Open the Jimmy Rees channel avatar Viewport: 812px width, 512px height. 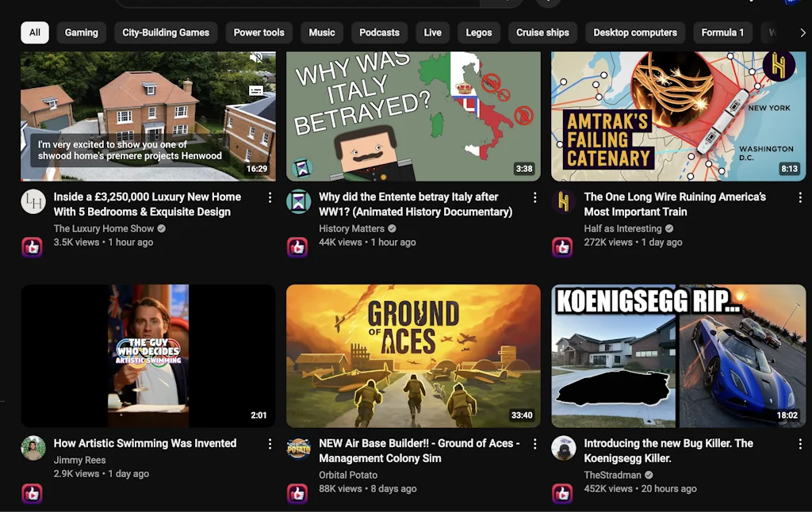33,449
